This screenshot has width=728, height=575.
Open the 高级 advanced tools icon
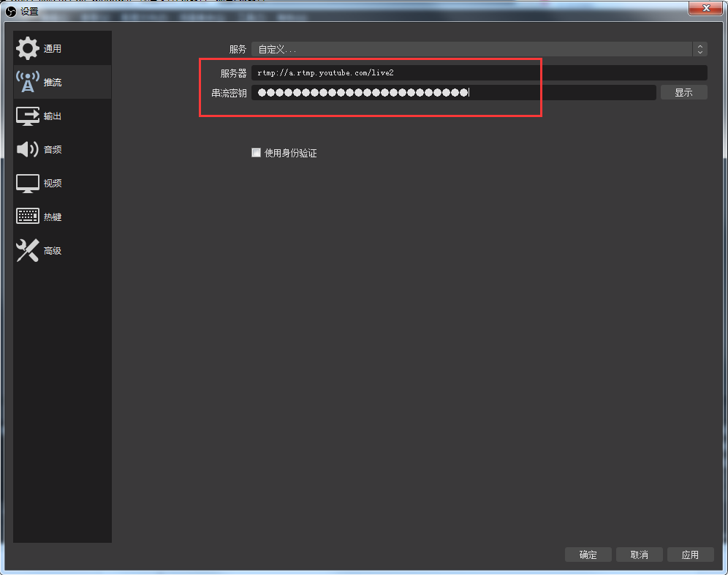[x=28, y=250]
